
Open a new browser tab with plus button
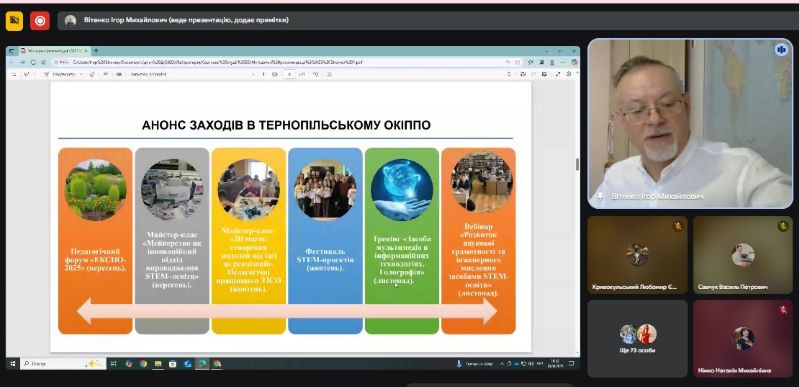[96, 50]
